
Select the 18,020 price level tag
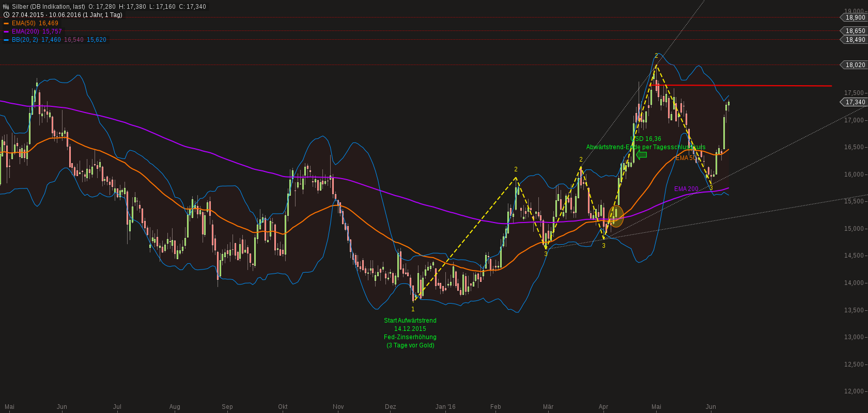click(854, 65)
